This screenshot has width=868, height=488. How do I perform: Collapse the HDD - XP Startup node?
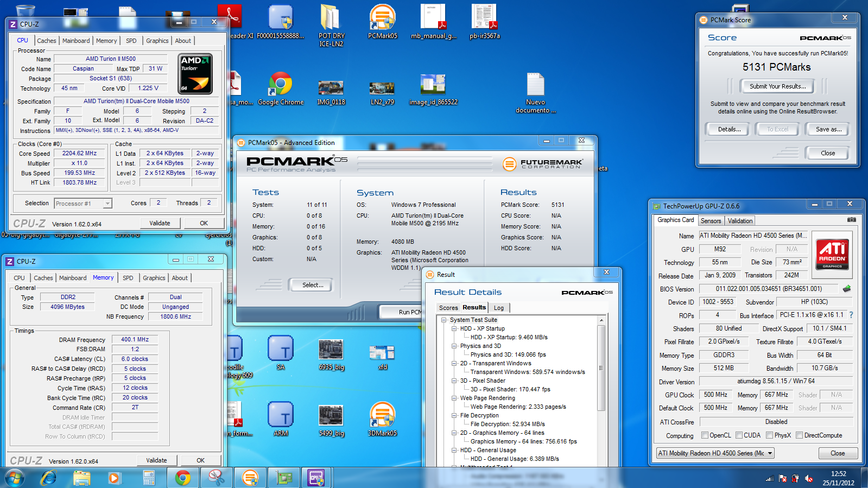point(454,328)
